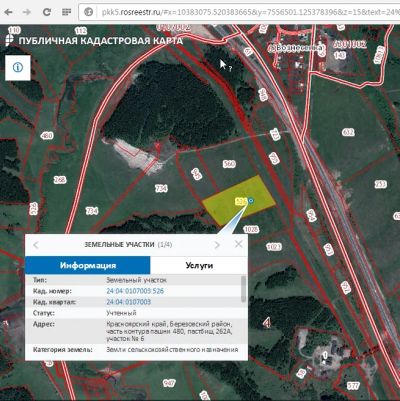Close the land parcel info popup
The width and height of the screenshot is (400, 401).
pyautogui.click(x=239, y=244)
